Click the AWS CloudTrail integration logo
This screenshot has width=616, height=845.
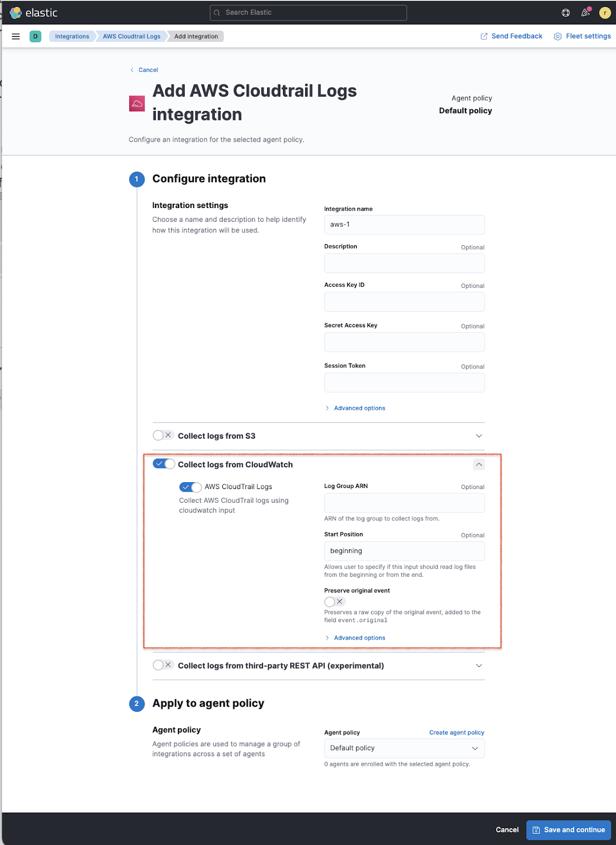coord(137,104)
